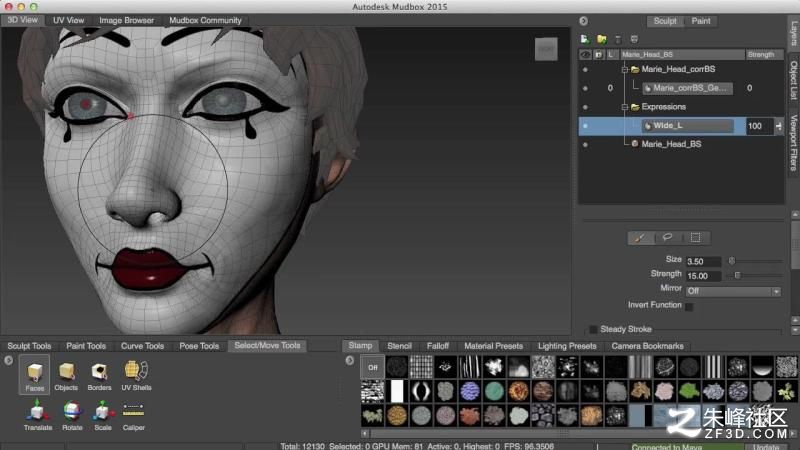Click the eye visibility column header

[585, 55]
